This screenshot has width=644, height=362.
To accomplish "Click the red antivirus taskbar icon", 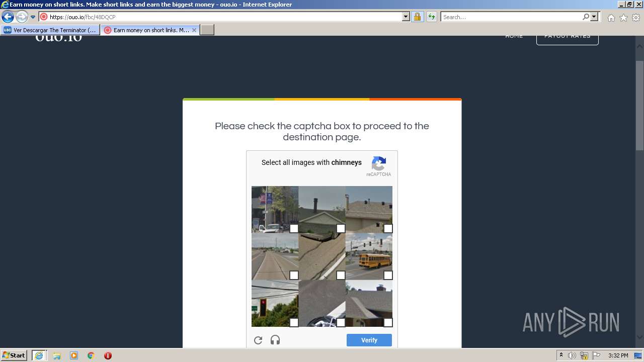I will 108,355.
